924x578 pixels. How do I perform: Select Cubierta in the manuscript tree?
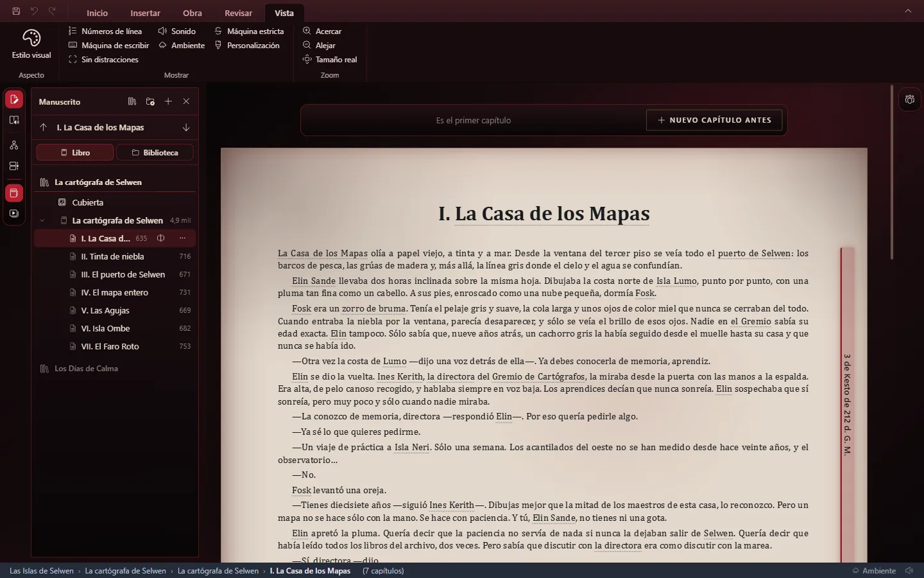(x=115, y=202)
